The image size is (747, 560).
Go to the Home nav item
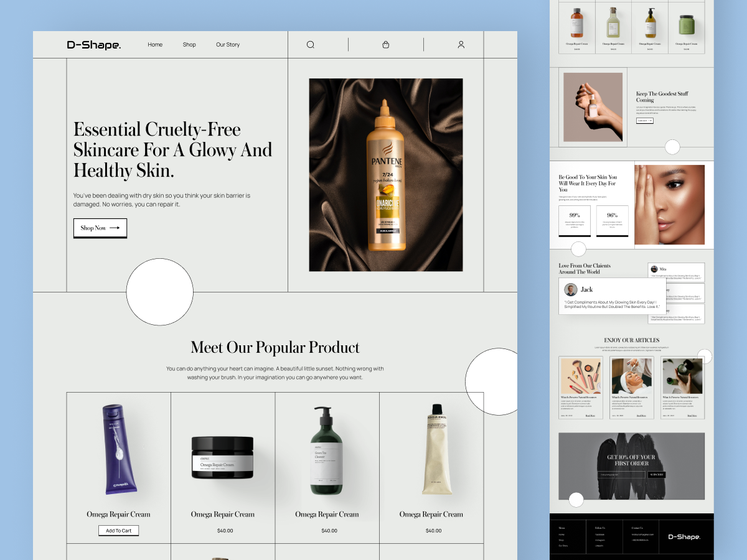point(155,45)
